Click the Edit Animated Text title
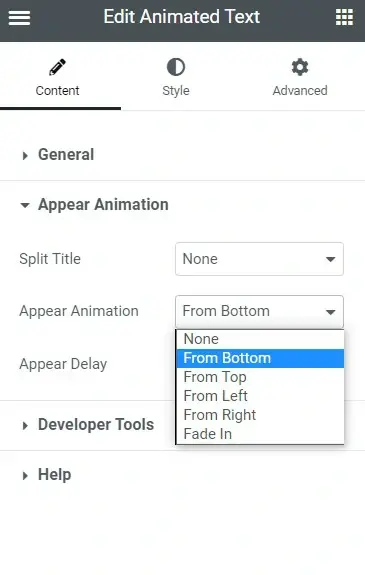This screenshot has width=365, height=575. click(182, 17)
